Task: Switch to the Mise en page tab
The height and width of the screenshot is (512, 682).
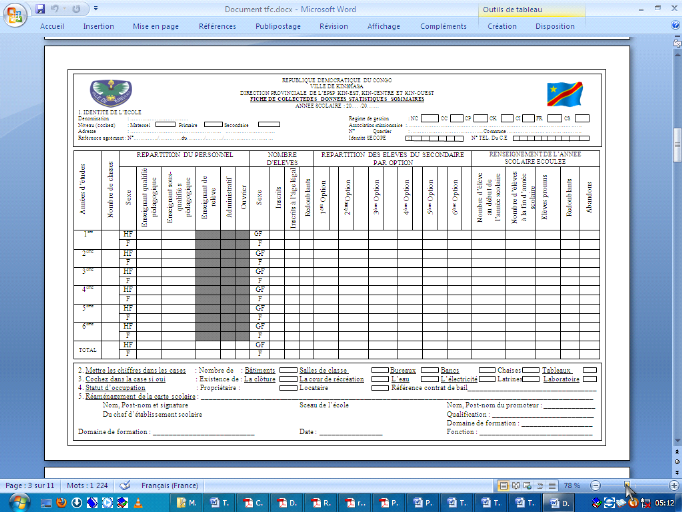Action: tap(156, 26)
